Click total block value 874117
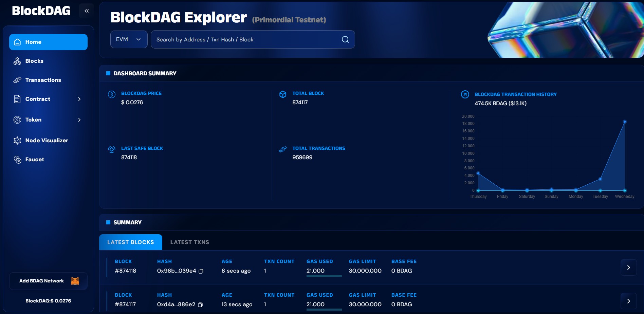644x314 pixels. coord(300,103)
